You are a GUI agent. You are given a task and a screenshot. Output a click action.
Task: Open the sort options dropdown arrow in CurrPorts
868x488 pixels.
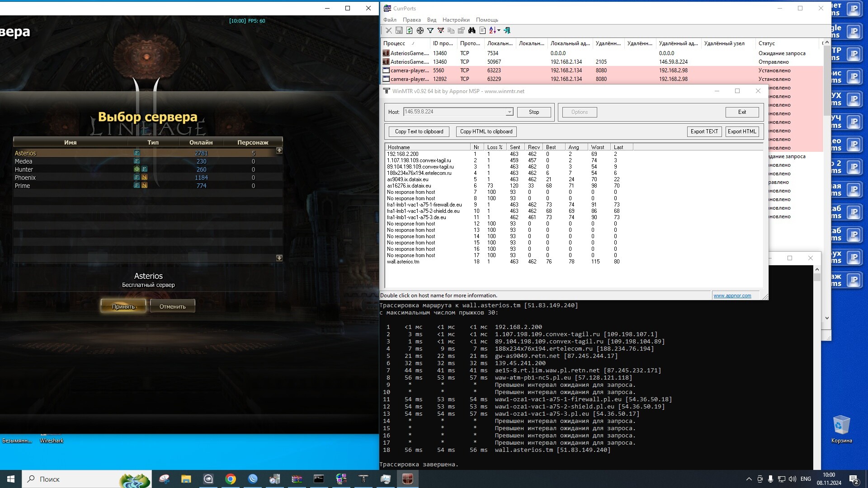(499, 30)
